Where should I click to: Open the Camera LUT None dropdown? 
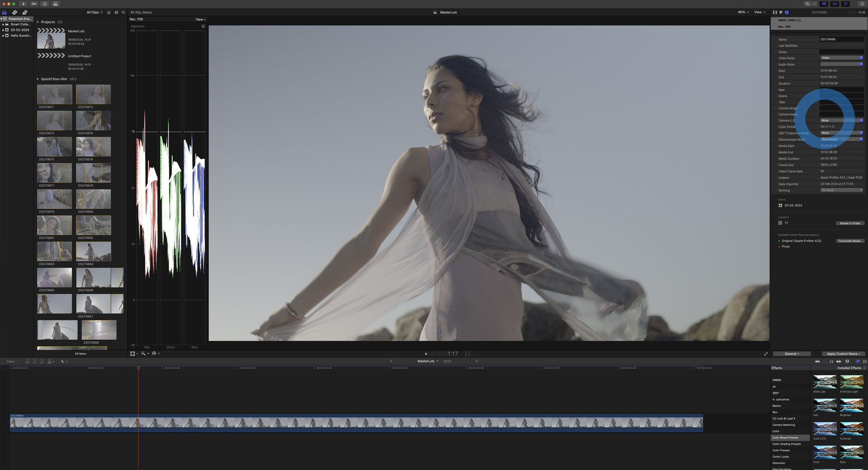click(842, 120)
